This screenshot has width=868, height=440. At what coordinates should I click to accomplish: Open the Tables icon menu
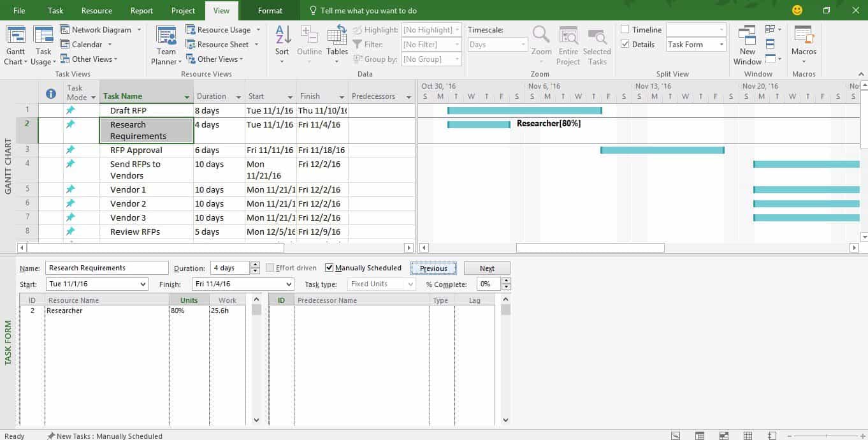[x=337, y=36]
